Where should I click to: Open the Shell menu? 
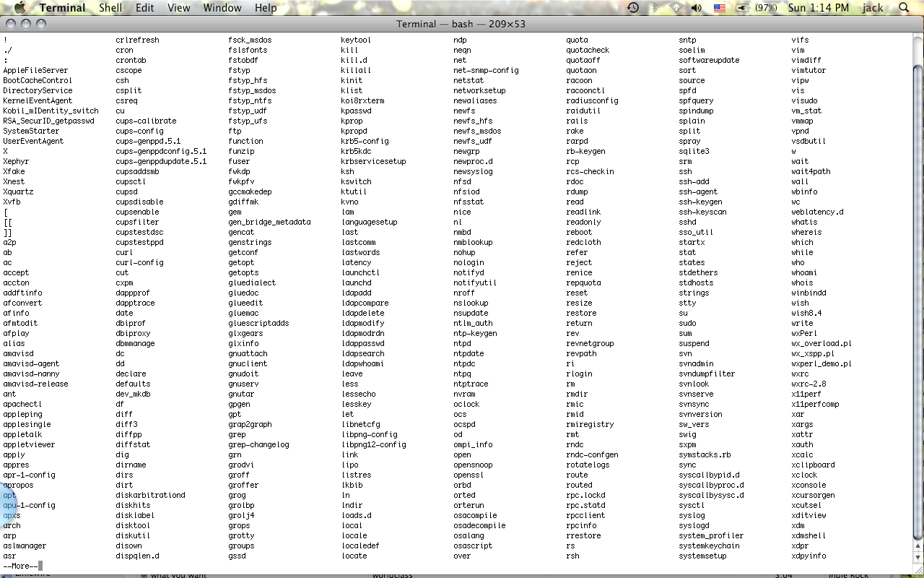pyautogui.click(x=110, y=8)
